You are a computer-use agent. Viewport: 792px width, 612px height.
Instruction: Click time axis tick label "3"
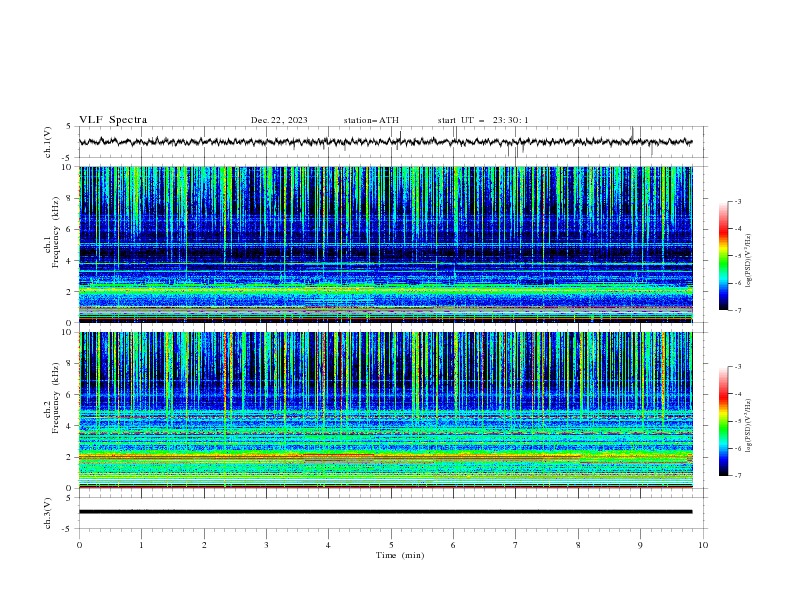(266, 545)
